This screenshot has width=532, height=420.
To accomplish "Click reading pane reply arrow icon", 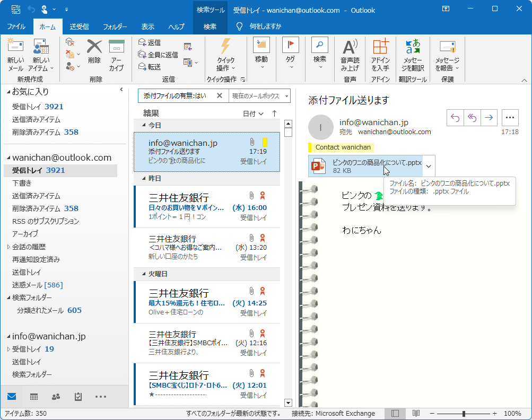I will 455,118.
